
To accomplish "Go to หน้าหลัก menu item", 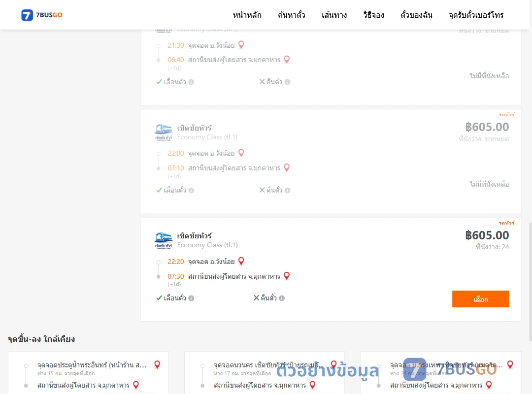I will click(247, 15).
